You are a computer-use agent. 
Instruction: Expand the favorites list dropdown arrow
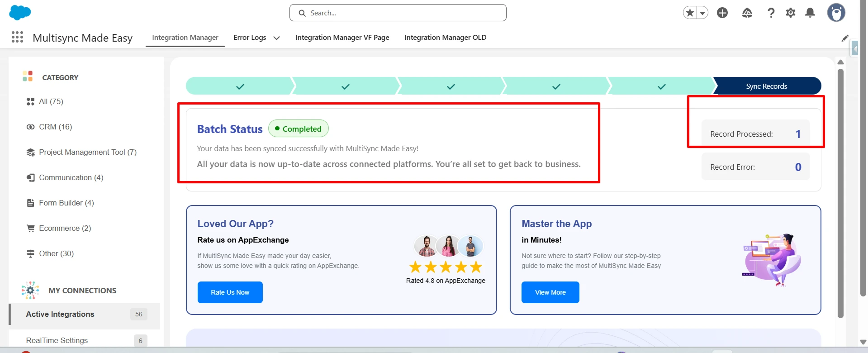pos(702,13)
